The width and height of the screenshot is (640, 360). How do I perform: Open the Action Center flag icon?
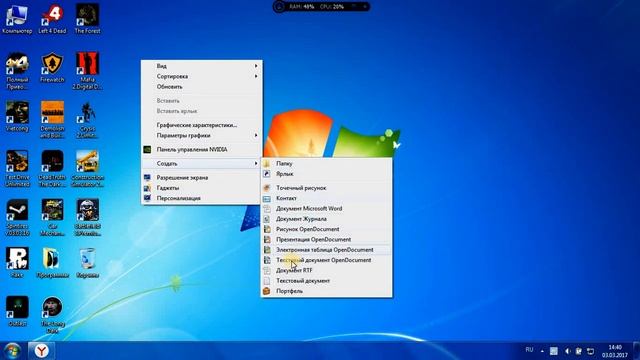click(578, 351)
